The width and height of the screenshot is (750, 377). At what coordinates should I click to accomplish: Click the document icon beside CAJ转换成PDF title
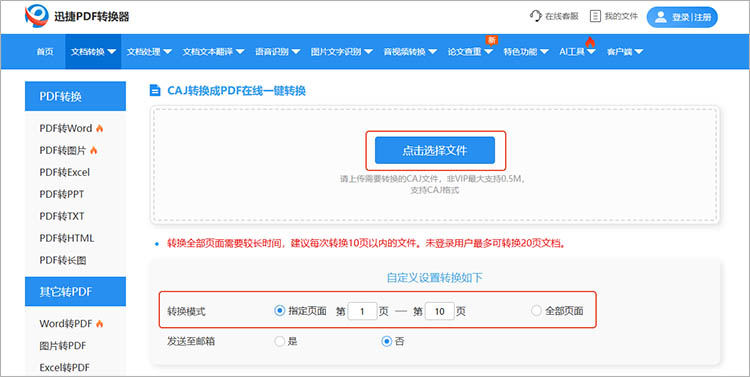coord(155,90)
